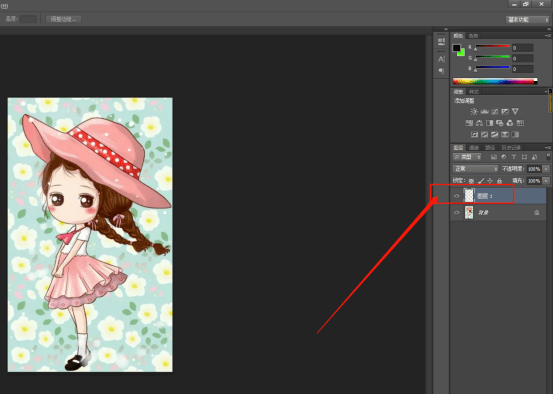This screenshot has width=554, height=395.
Task: Add a Color Lookup adjustment (grid icon)
Action: pos(520,123)
